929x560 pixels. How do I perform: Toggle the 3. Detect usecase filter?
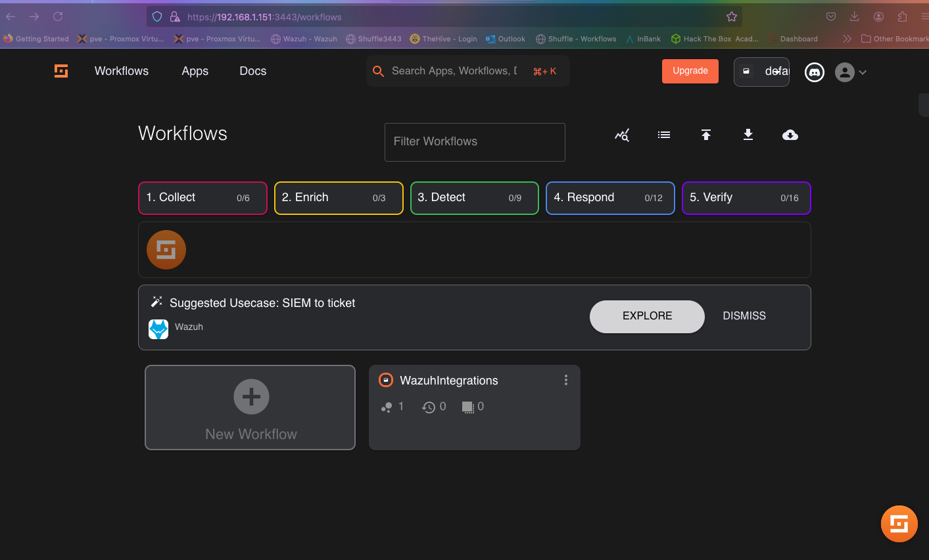(474, 198)
